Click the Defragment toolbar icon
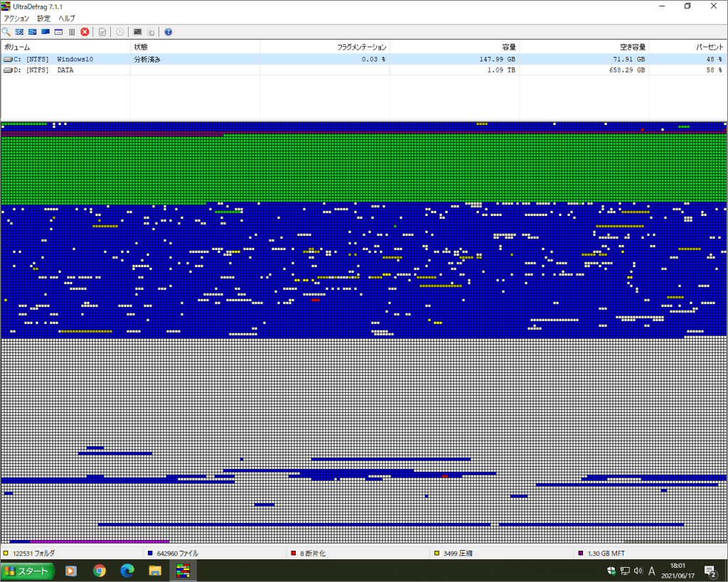The height and width of the screenshot is (582, 728). click(x=20, y=32)
